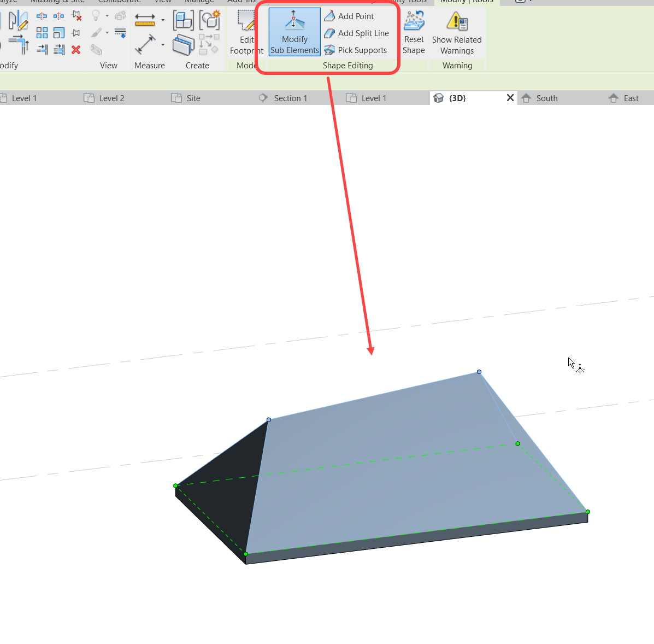Image resolution: width=654 pixels, height=644 pixels.
Task: Switch to the Massing & Site ribbon tab
Action: tap(57, 2)
